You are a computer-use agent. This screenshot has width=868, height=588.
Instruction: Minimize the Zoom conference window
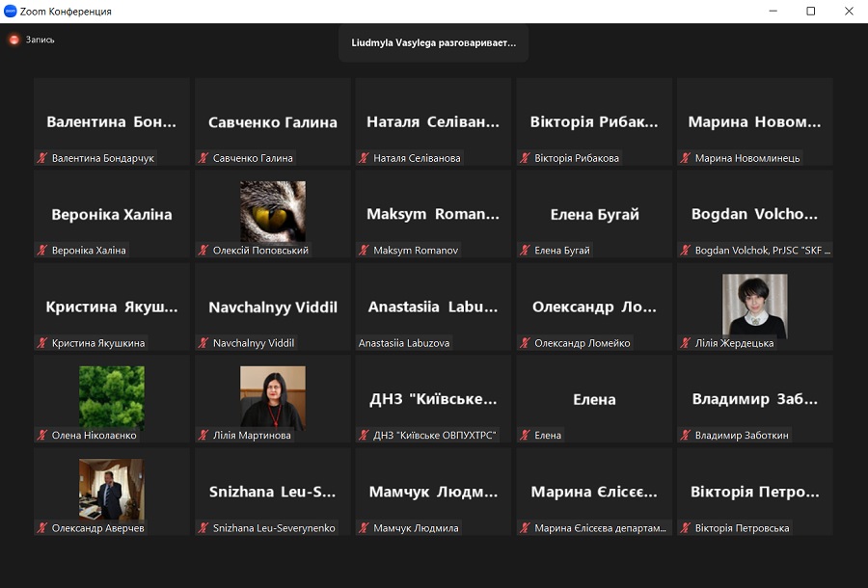click(x=773, y=11)
